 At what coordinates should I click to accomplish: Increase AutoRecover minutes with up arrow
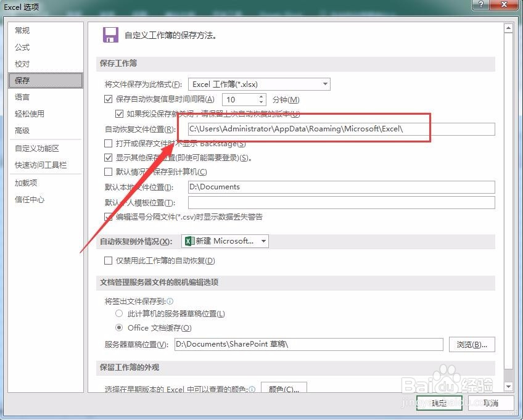tap(261, 96)
